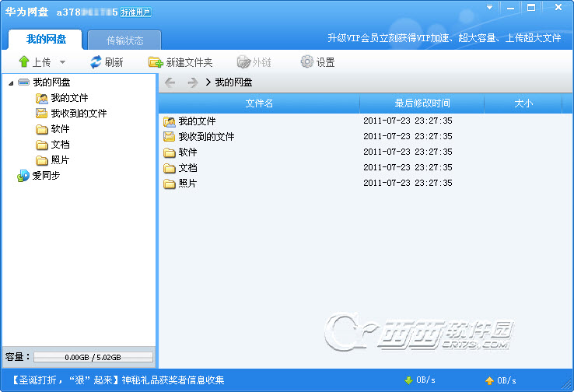This screenshot has height=392, width=574.
Task: Click the 外链 external link icon
Action: 243,62
